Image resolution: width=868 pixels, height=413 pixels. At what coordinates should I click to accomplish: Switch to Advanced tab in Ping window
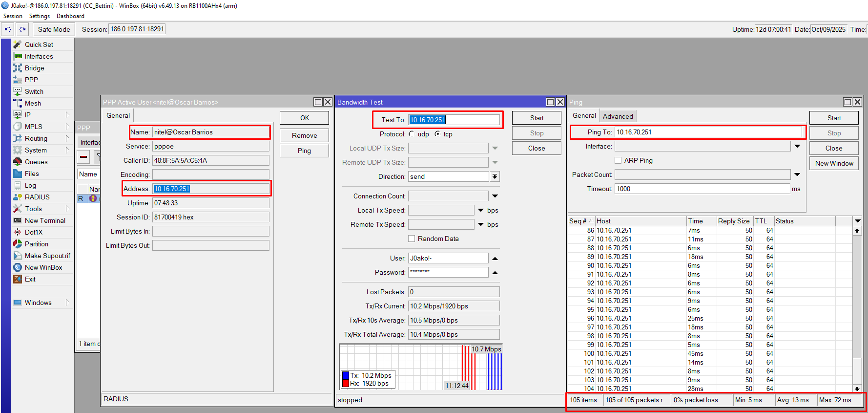(x=618, y=116)
